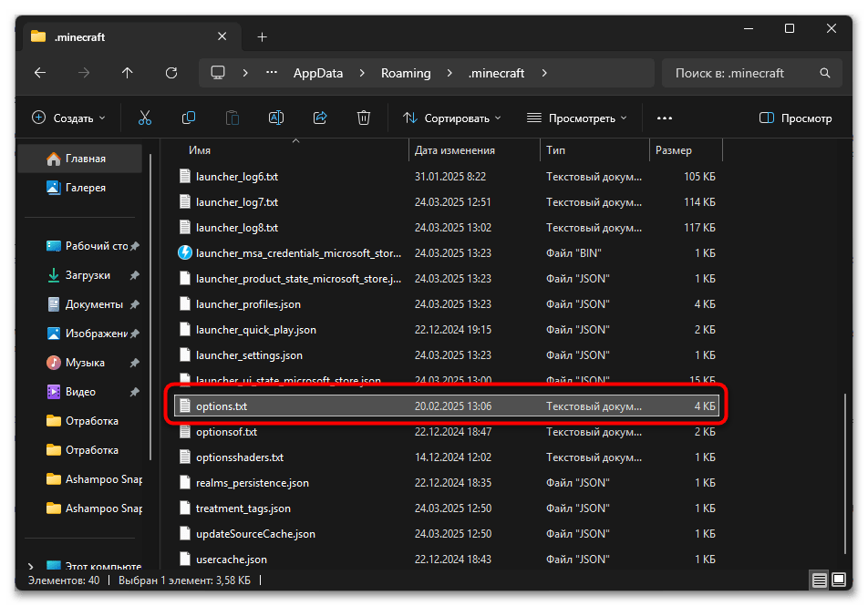Show hidden path via address bar ellipsis
This screenshot has height=606, width=868.
pyautogui.click(x=272, y=73)
